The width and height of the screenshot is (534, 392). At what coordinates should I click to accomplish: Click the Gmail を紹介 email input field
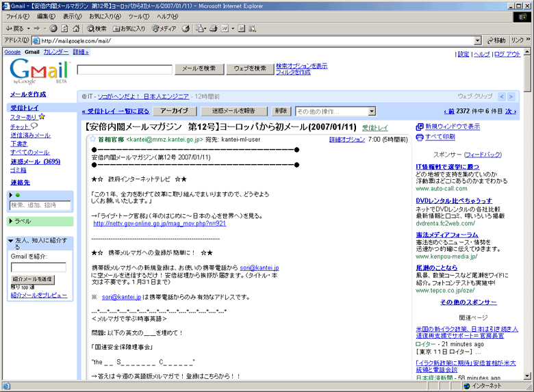click(x=38, y=267)
